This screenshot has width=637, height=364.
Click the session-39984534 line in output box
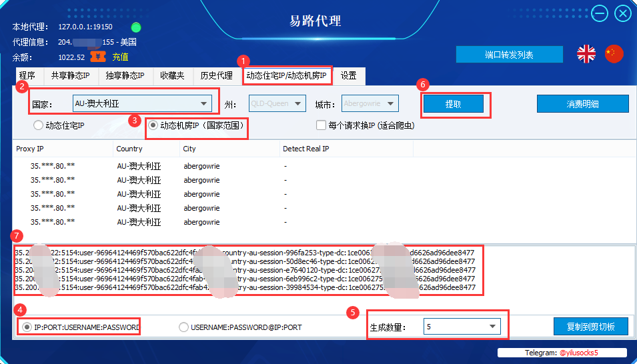(245, 287)
